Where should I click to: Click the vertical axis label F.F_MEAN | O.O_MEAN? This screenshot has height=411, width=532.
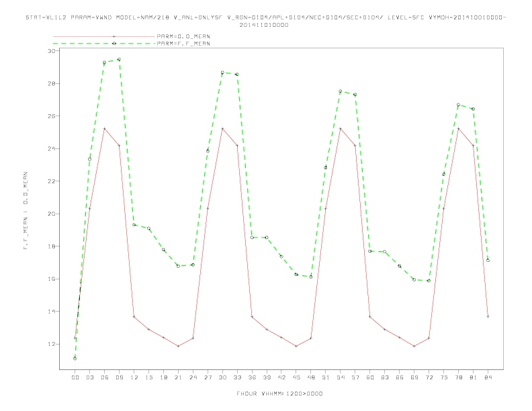26,210
